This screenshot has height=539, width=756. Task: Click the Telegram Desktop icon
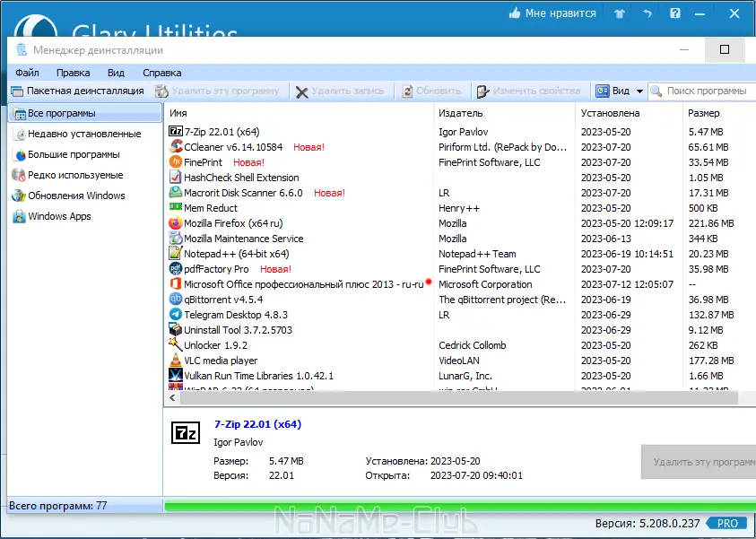(x=176, y=314)
